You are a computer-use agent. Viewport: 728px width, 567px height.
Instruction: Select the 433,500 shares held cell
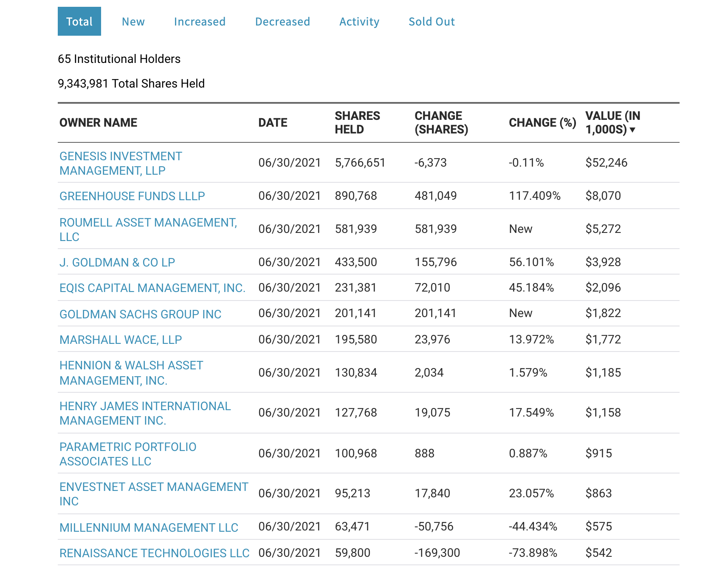356,262
